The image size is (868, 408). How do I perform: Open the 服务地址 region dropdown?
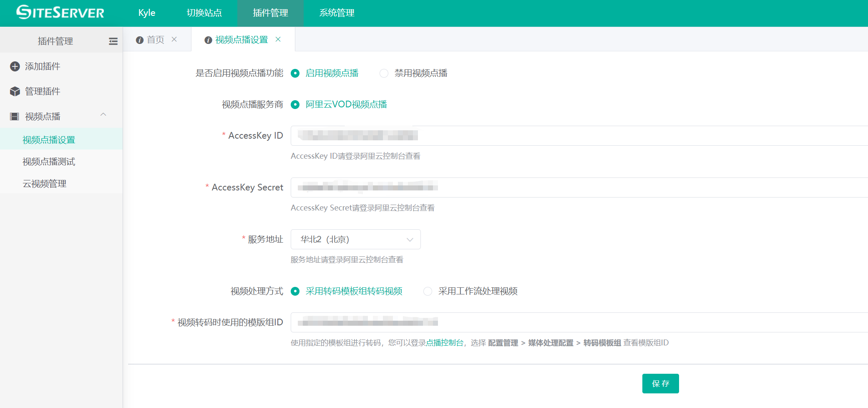355,239
